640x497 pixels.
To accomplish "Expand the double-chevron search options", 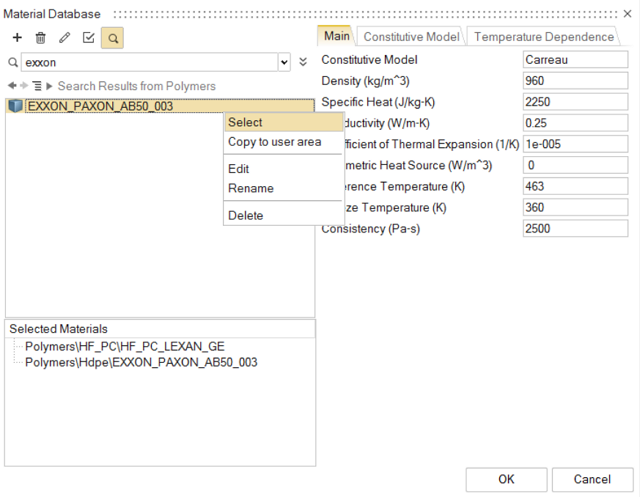I will point(303,62).
